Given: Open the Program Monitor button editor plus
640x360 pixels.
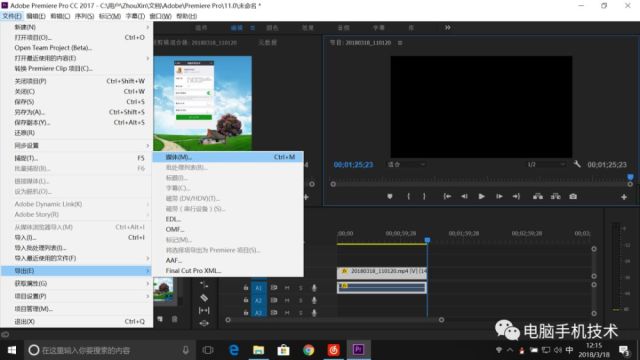Looking at the screenshot, I should click(x=624, y=197).
